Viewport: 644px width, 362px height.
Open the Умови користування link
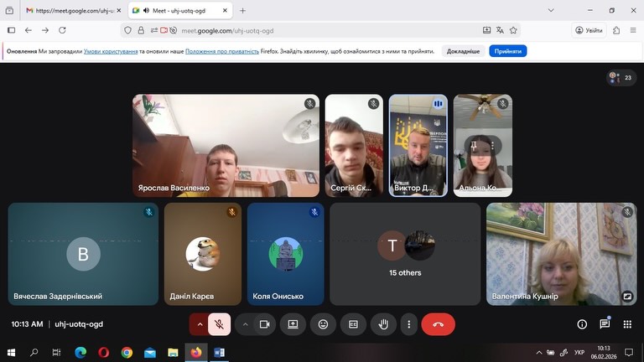pyautogui.click(x=110, y=51)
